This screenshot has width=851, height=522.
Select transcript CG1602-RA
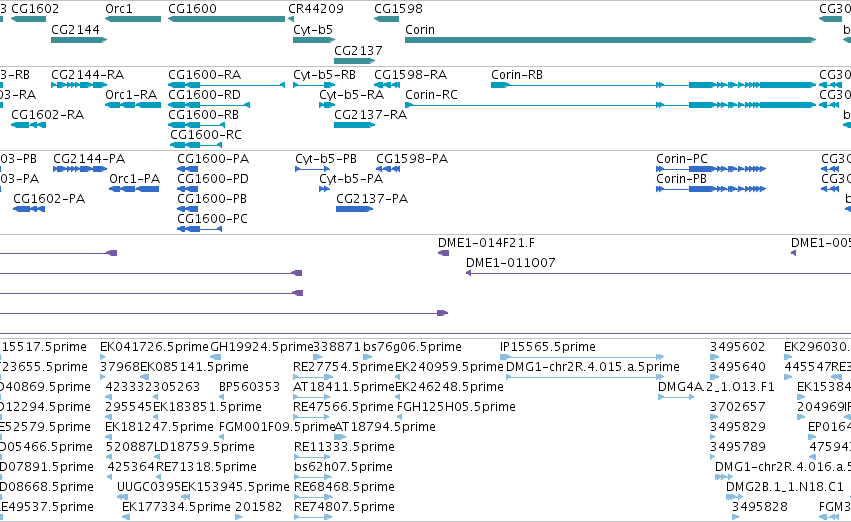[x=28, y=125]
